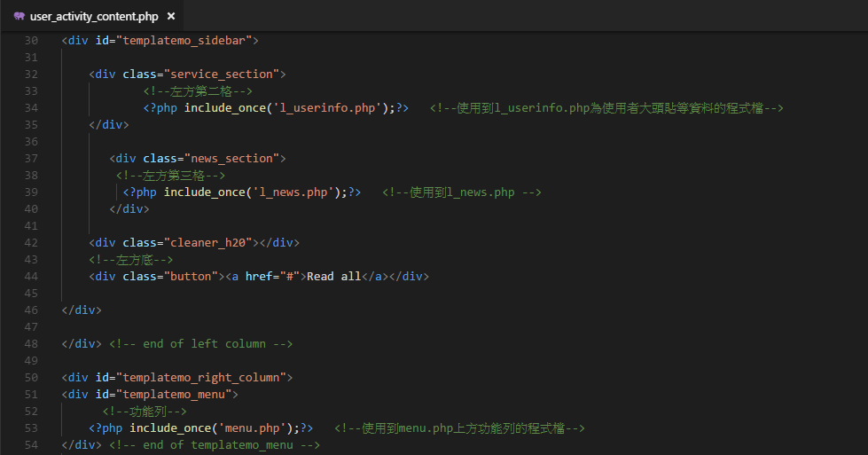The height and width of the screenshot is (455, 868).
Task: Click the "templatemo_sidebar" id string
Action: [x=184, y=41]
